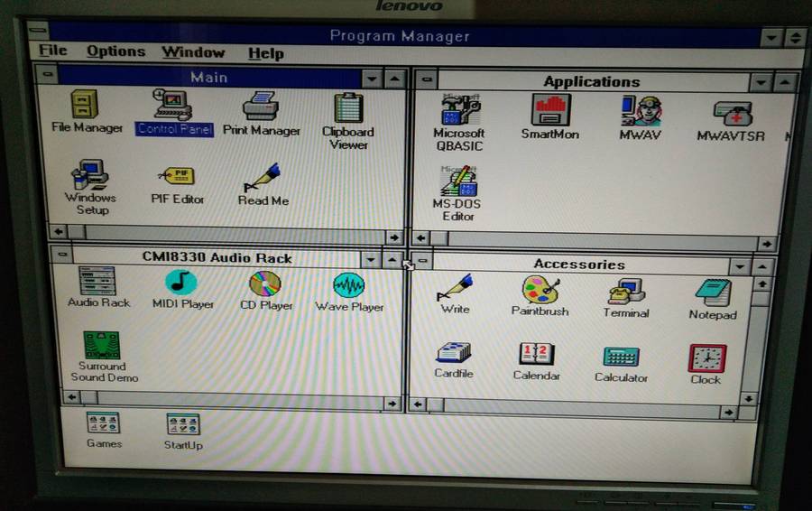Open the Wave Player icon
This screenshot has width=812, height=511.
(x=349, y=293)
